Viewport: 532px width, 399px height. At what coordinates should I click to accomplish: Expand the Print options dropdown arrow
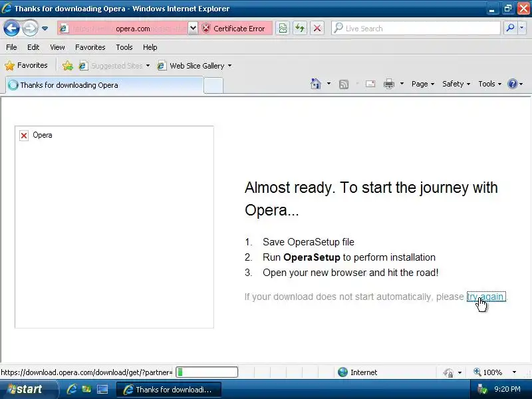tap(402, 84)
